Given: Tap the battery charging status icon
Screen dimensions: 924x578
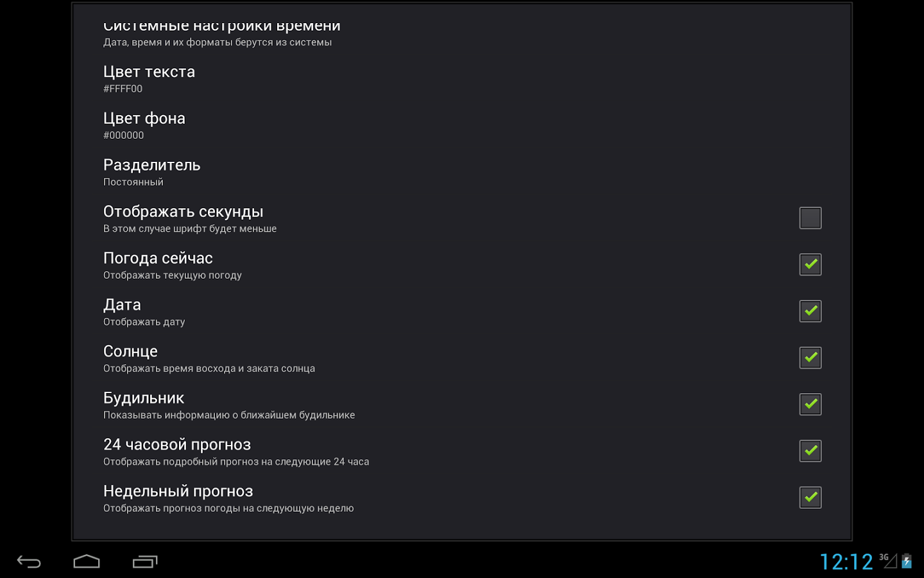Looking at the screenshot, I should [x=907, y=561].
